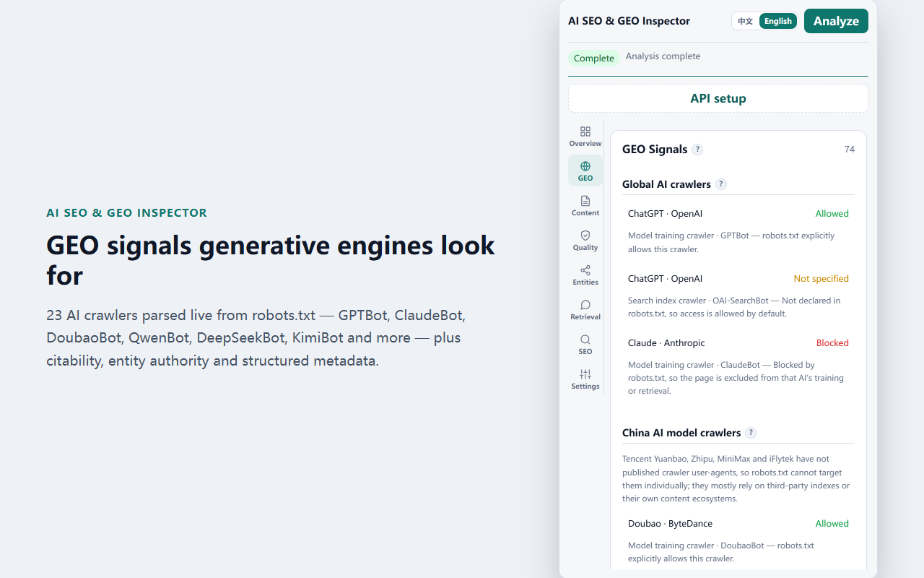Select the OAI-SearchBot crawler description
This screenshot has height=578, width=924.
(x=734, y=307)
